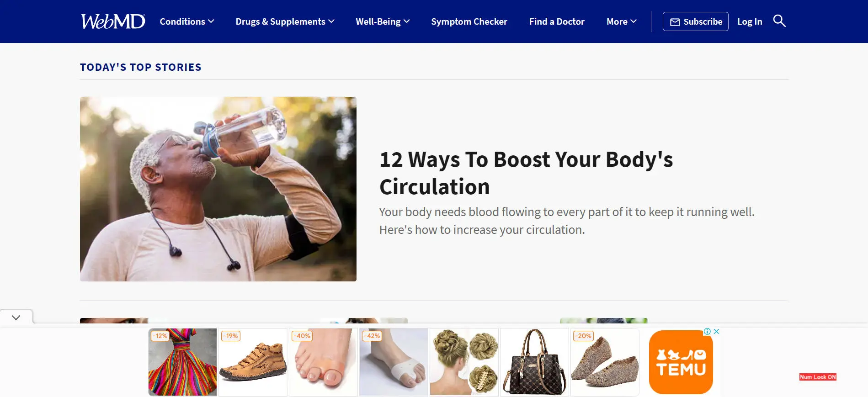868x397 pixels.
Task: Open Symptom Checker
Action: pos(469,21)
